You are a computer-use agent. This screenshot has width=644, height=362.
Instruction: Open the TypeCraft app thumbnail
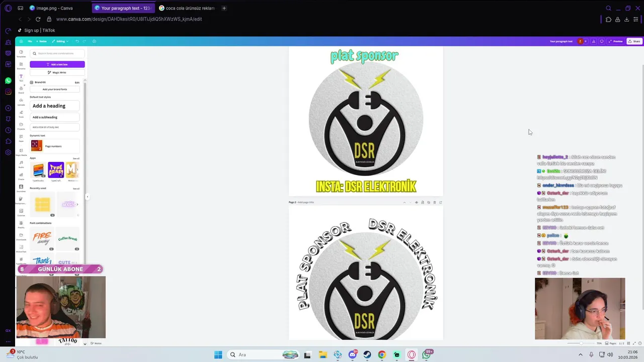pyautogui.click(x=56, y=170)
